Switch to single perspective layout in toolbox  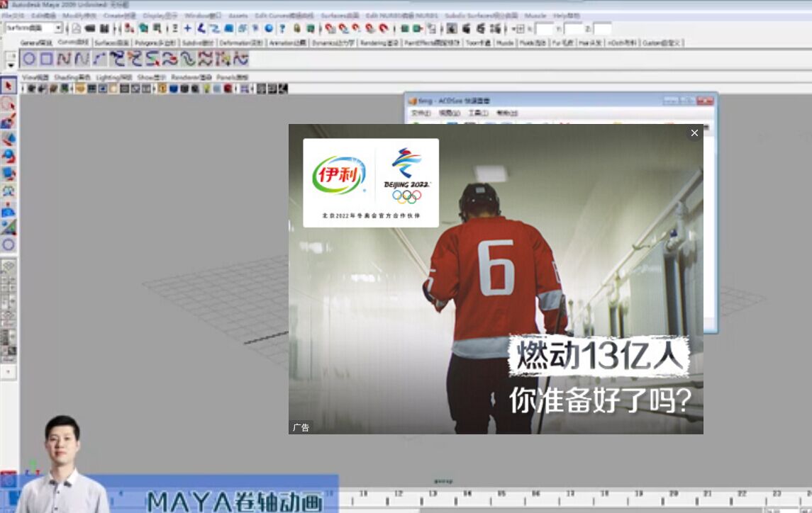coord(9,266)
